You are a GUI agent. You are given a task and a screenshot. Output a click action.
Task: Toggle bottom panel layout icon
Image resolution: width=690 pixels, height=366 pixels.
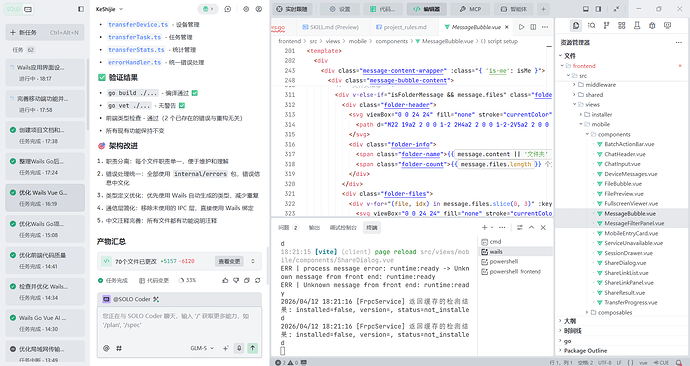(586, 9)
